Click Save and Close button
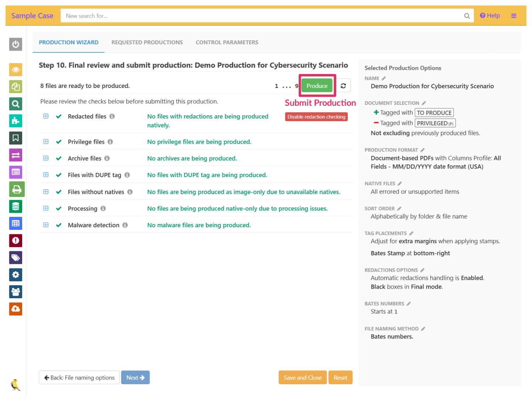The height and width of the screenshot is (402, 532). [302, 378]
